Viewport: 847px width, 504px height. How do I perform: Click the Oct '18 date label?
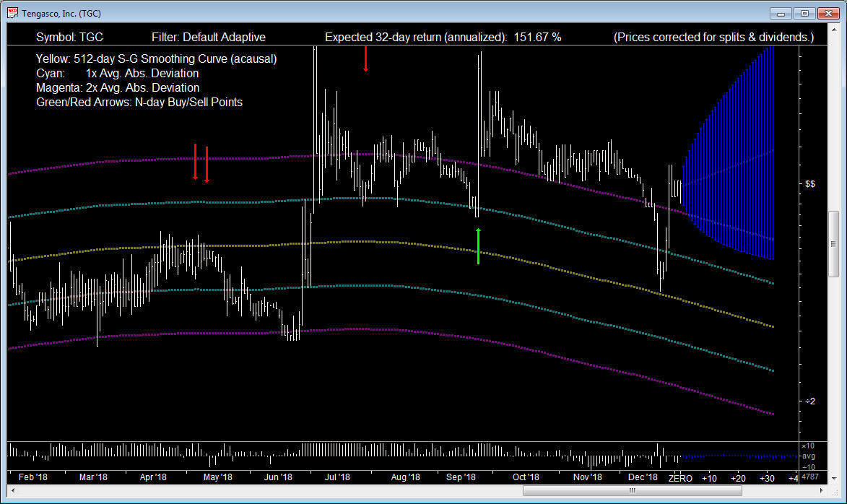click(526, 477)
